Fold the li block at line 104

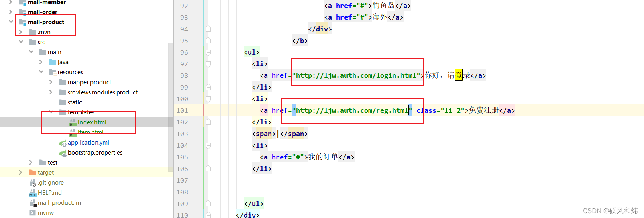pos(208,145)
